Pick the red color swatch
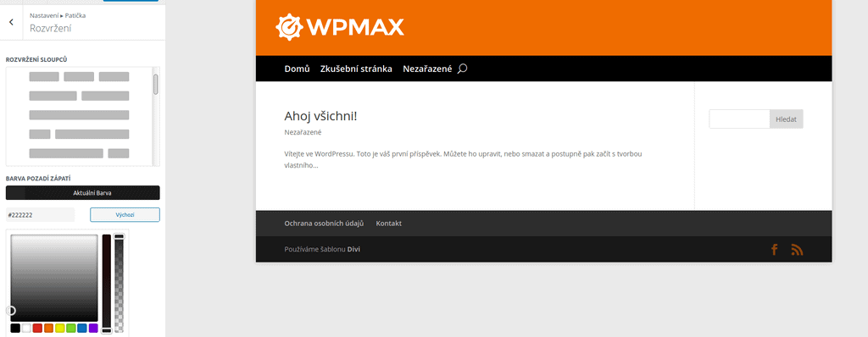Image resolution: width=868 pixels, height=337 pixels. (37, 329)
